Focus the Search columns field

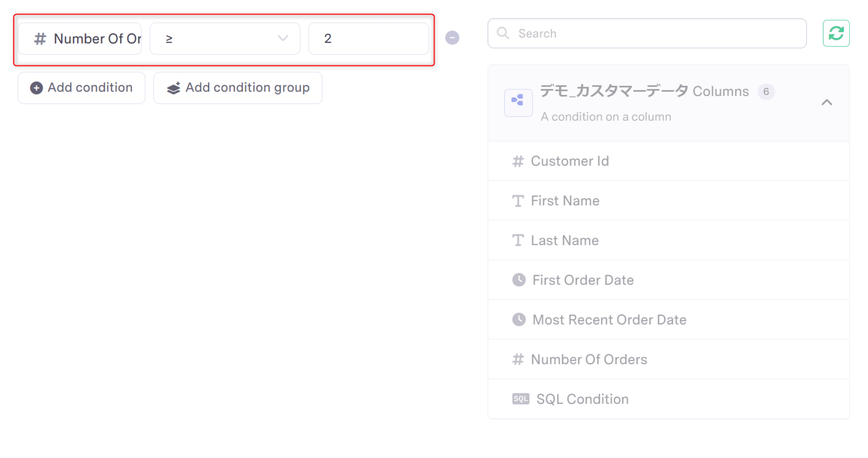(x=647, y=33)
